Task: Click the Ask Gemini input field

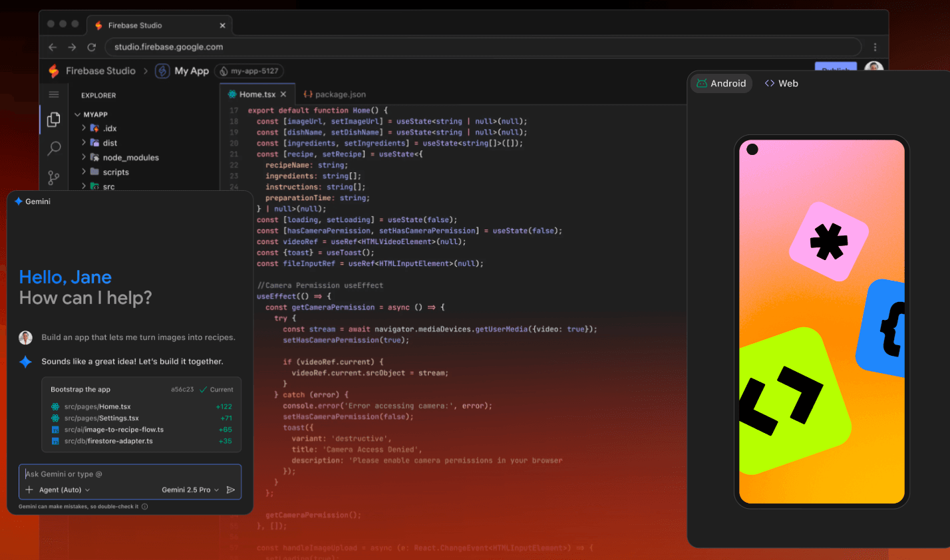Action: coord(100,474)
